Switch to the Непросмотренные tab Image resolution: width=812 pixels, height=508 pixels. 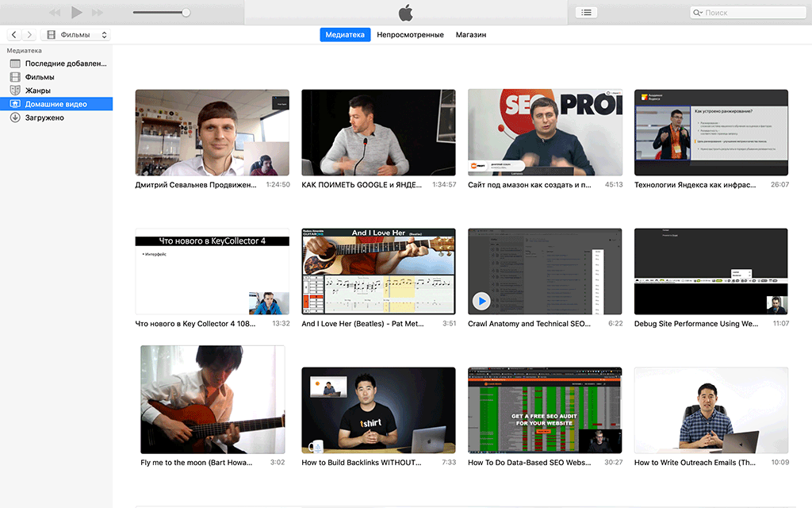[410, 35]
